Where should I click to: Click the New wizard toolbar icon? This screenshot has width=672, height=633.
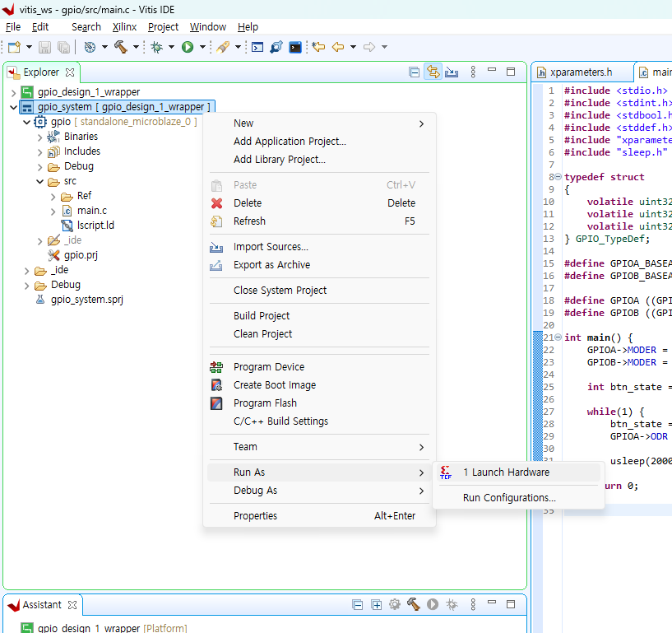point(14,48)
